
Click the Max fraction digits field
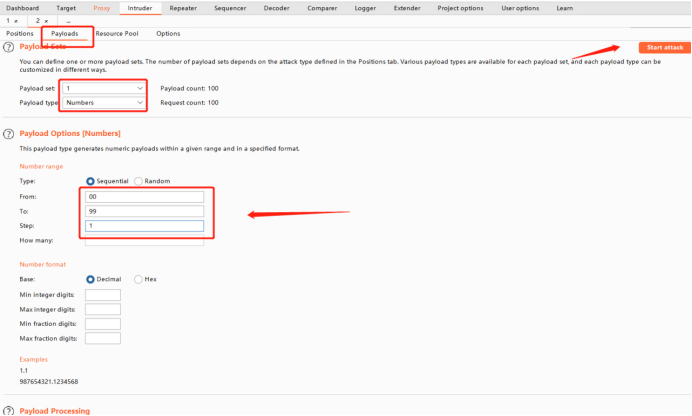(103, 338)
